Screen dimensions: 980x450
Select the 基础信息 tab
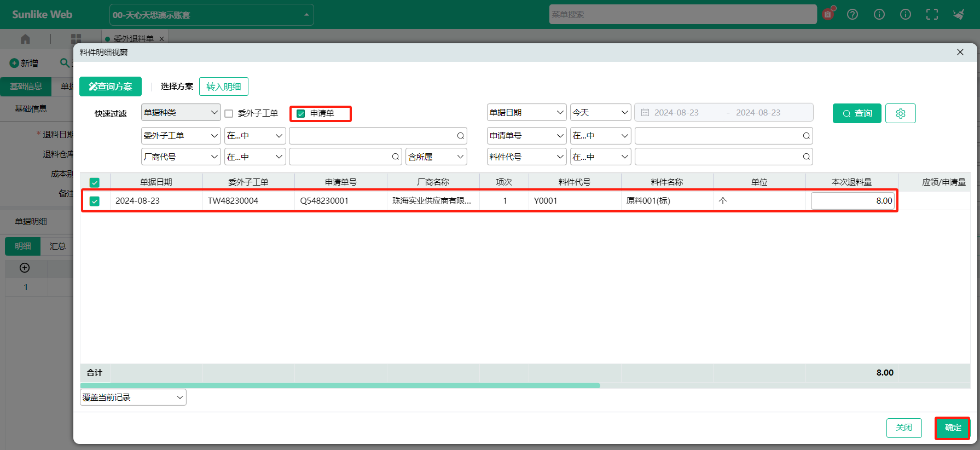(x=26, y=86)
